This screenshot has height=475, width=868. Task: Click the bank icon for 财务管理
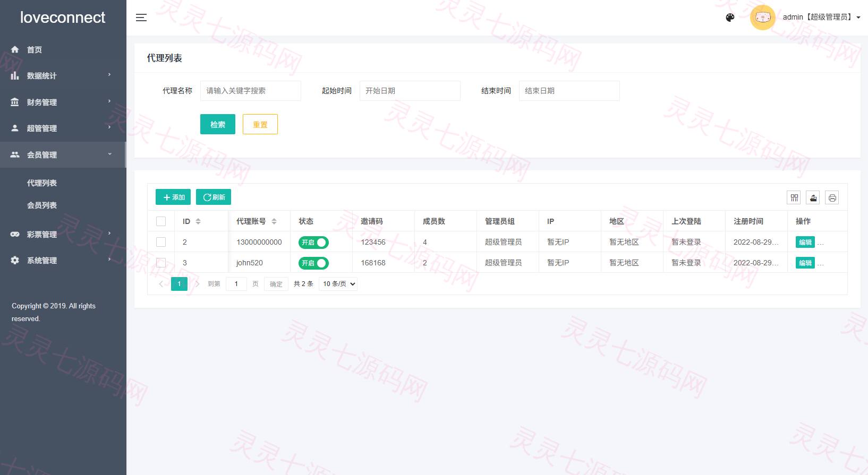(x=15, y=102)
